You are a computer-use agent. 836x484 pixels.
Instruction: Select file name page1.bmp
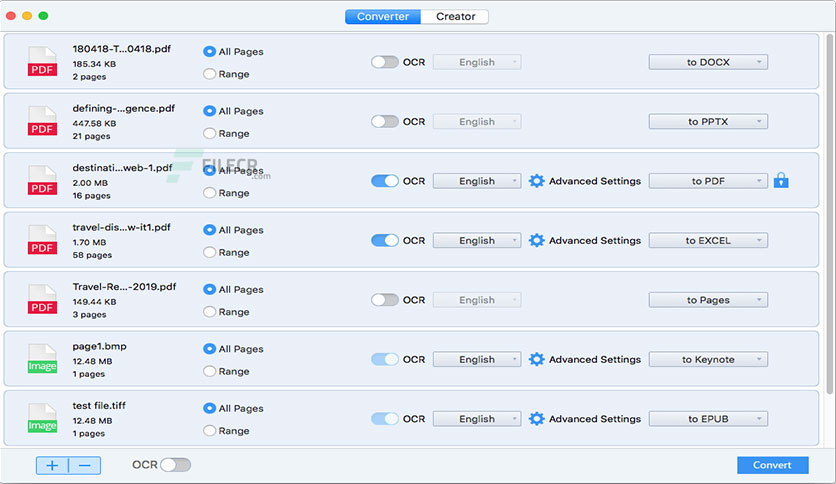click(100, 346)
